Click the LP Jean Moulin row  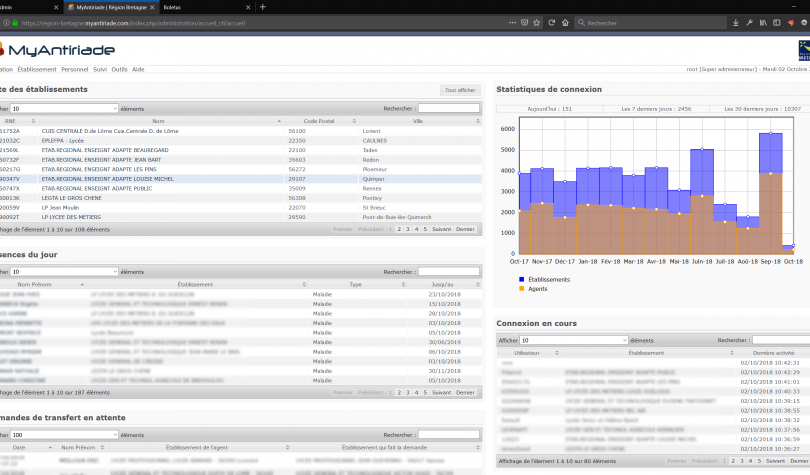click(241, 208)
